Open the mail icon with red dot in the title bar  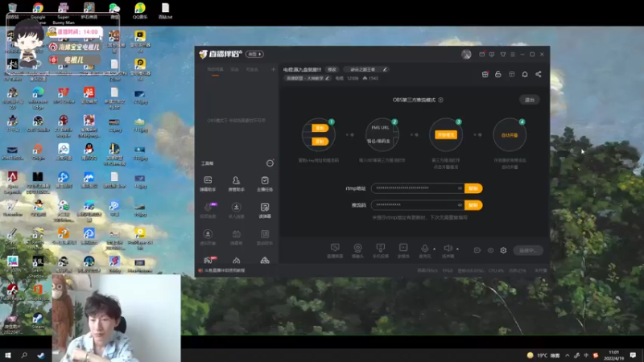tap(481, 54)
